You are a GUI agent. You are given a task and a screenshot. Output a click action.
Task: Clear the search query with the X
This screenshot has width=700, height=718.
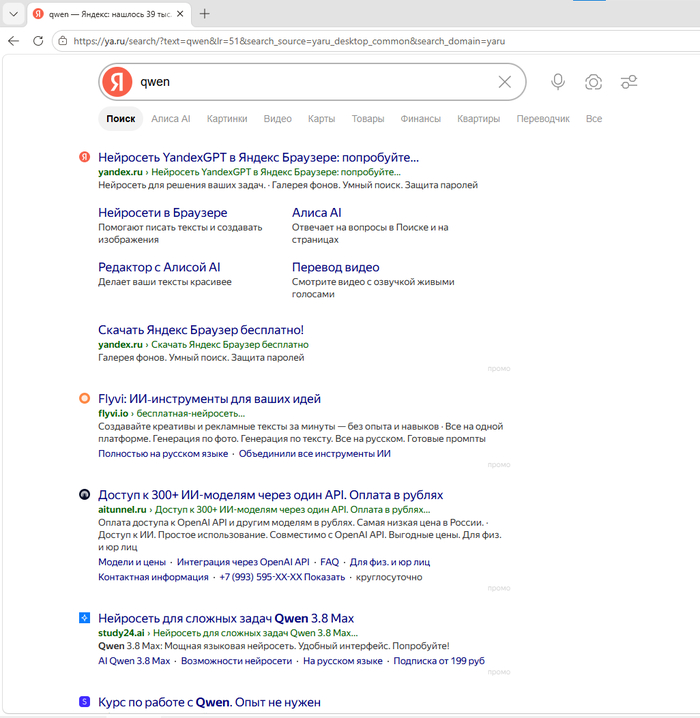click(x=505, y=82)
